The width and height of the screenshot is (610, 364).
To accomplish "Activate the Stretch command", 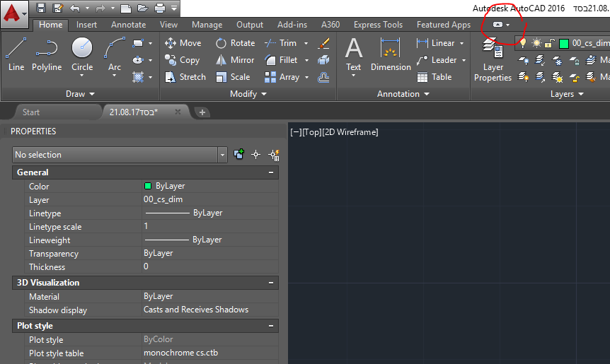I will (x=185, y=77).
